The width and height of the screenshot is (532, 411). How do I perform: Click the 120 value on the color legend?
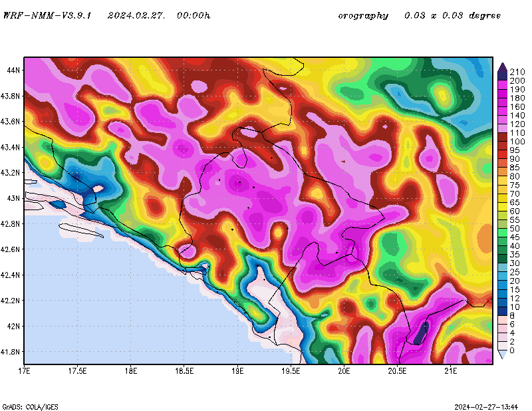517,124
